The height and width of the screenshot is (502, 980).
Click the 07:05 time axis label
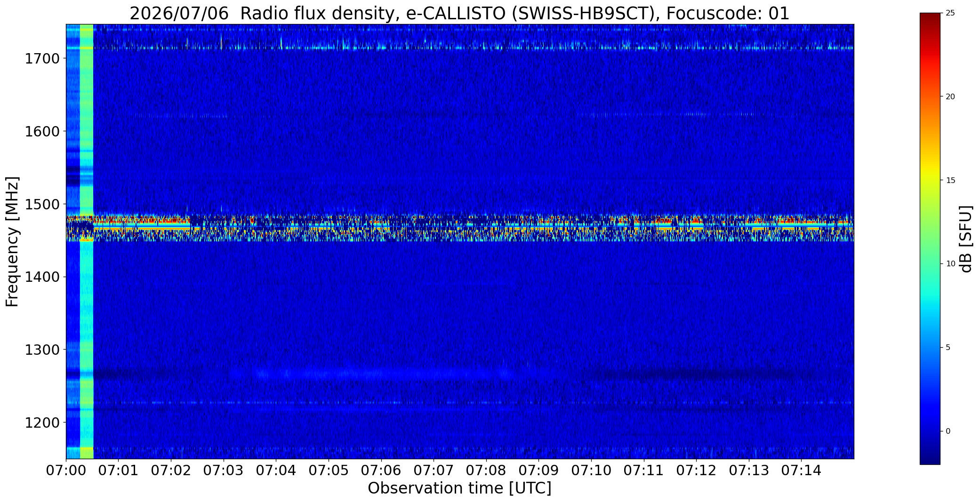(329, 470)
